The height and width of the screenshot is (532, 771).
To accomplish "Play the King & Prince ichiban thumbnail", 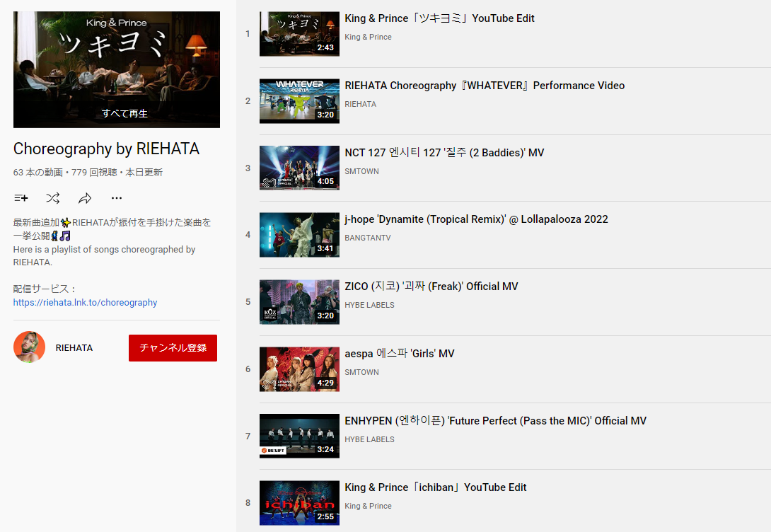I will [x=299, y=503].
